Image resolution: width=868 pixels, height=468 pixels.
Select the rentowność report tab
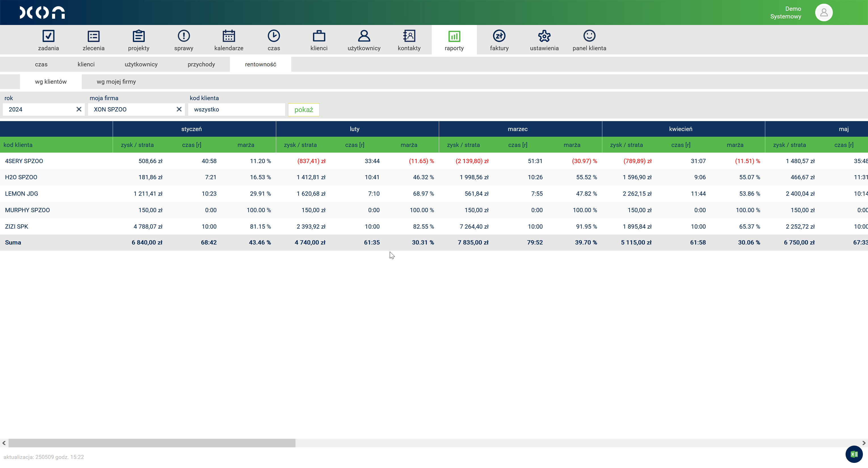coord(261,64)
